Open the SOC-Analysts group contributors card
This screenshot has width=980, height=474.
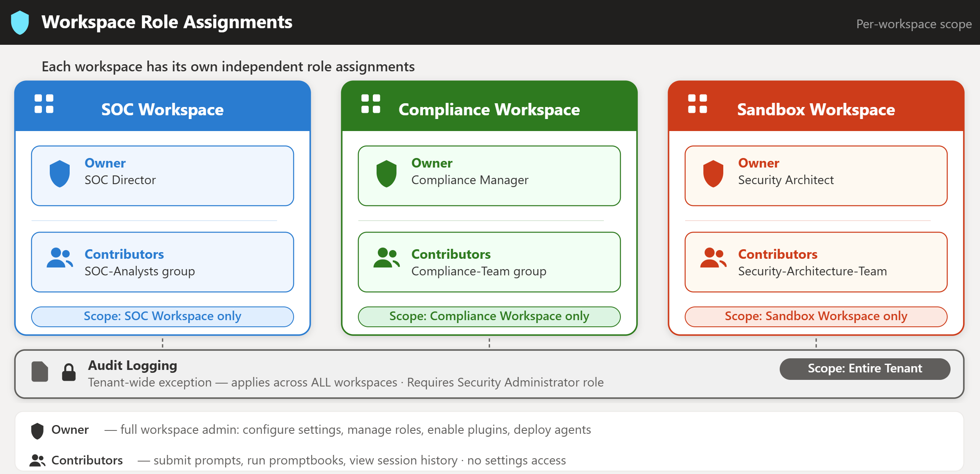pos(163,262)
